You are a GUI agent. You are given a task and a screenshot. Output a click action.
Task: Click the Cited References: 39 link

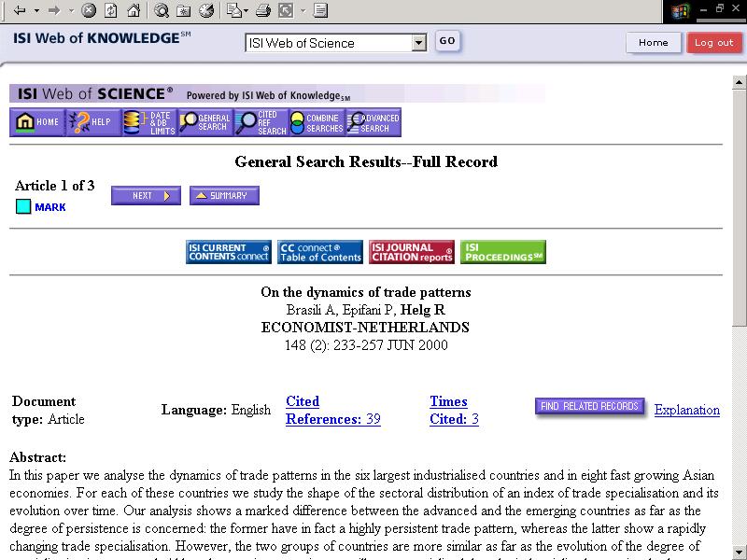point(331,419)
